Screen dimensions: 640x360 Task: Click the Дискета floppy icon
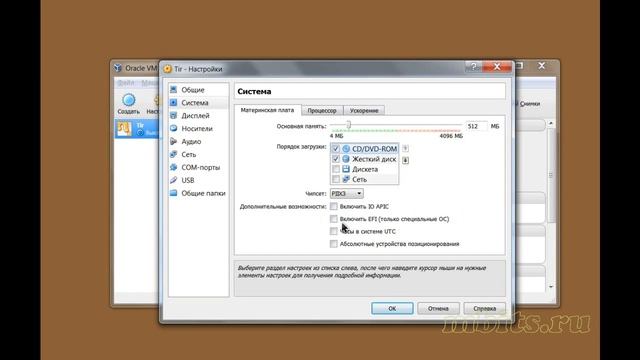click(346, 169)
